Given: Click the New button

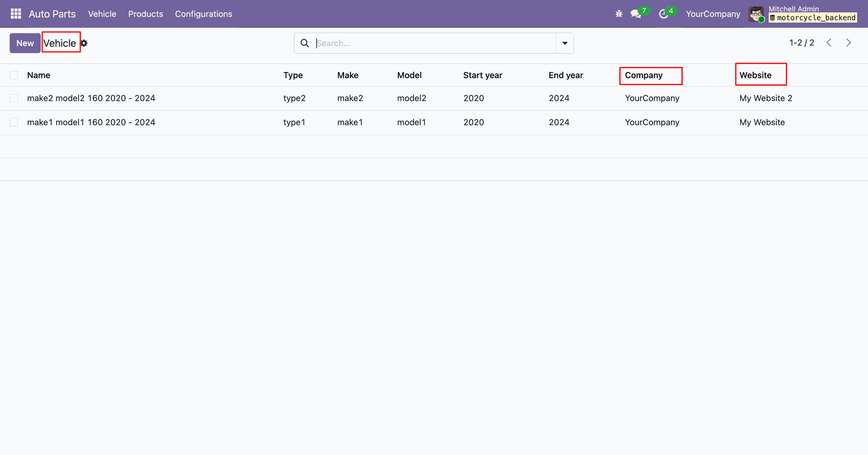Looking at the screenshot, I should click(25, 43).
